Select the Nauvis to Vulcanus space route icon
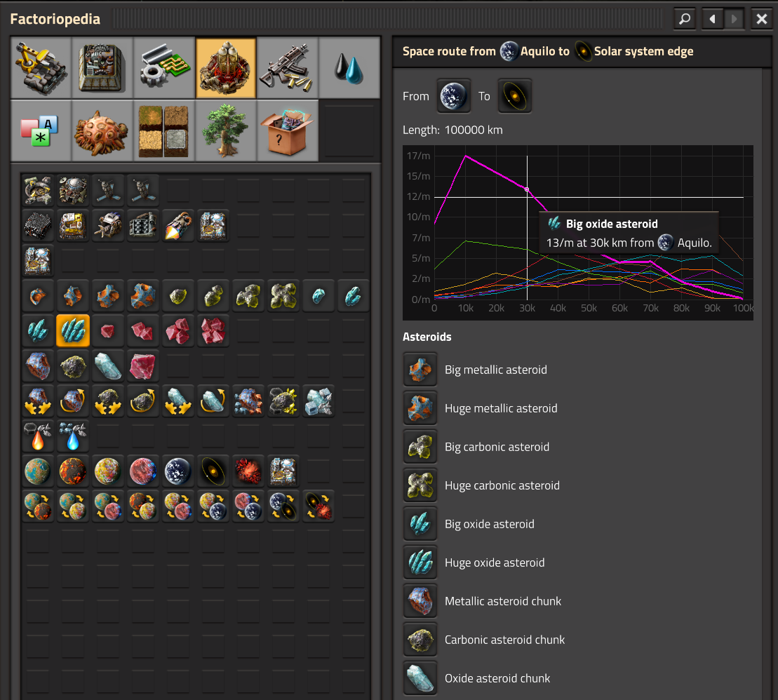 (38, 506)
